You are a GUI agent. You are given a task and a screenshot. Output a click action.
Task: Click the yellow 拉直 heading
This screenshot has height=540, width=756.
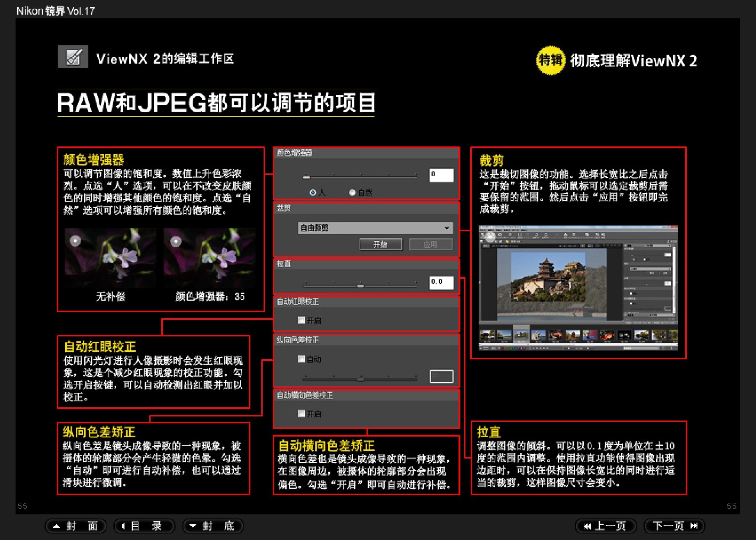tap(489, 432)
